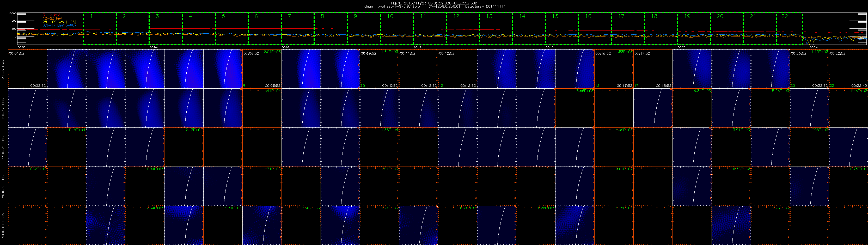The height and width of the screenshot is (245, 868).
Task: Select time interval marker 1 on lightcurve
Action: (91, 16)
